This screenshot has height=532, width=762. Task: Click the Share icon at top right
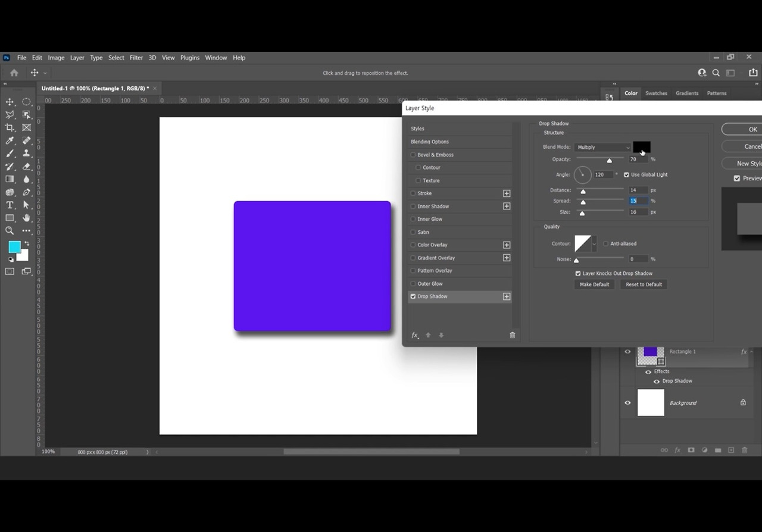[752, 73]
